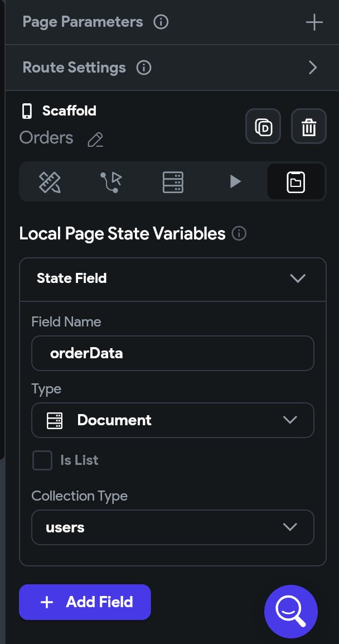
Task: Click the Field Name input orderData
Action: coord(172,353)
